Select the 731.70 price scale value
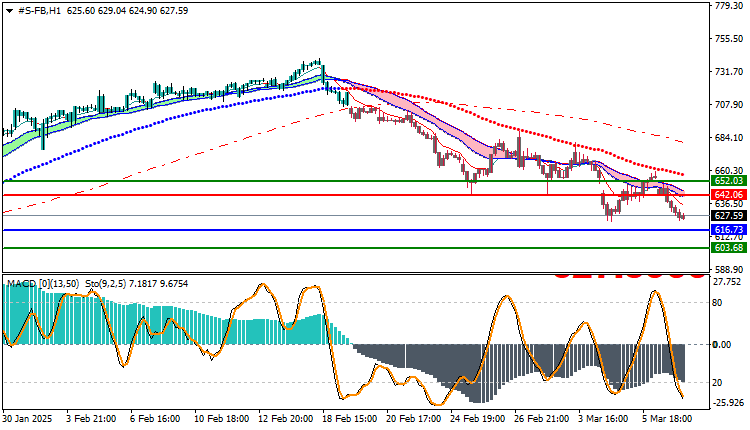The height and width of the screenshot is (430, 750). click(x=728, y=72)
